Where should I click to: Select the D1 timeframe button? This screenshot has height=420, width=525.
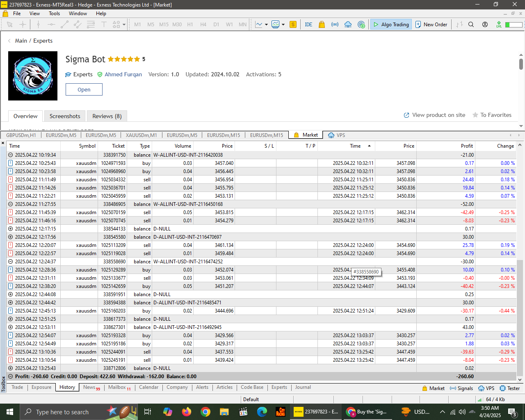tap(216, 25)
